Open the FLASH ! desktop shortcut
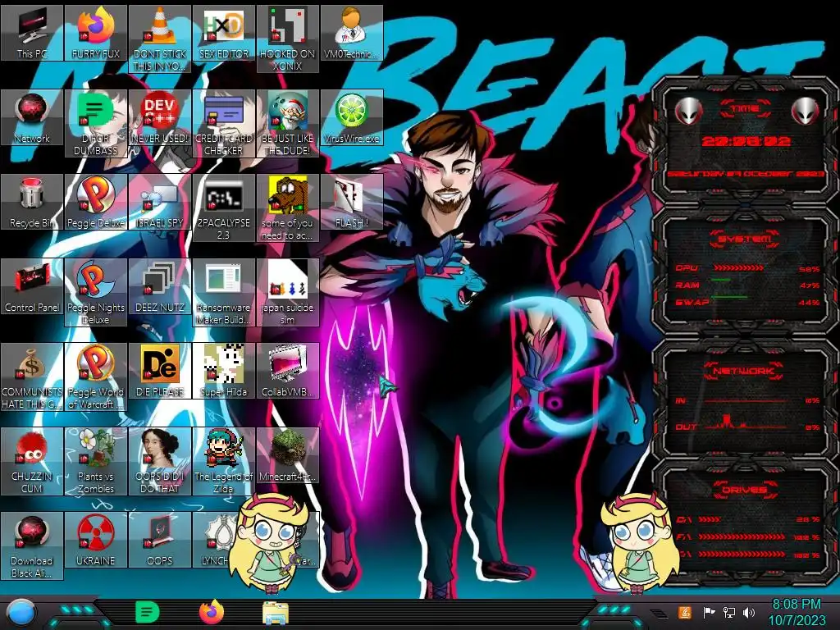The image size is (840, 630). (351, 203)
